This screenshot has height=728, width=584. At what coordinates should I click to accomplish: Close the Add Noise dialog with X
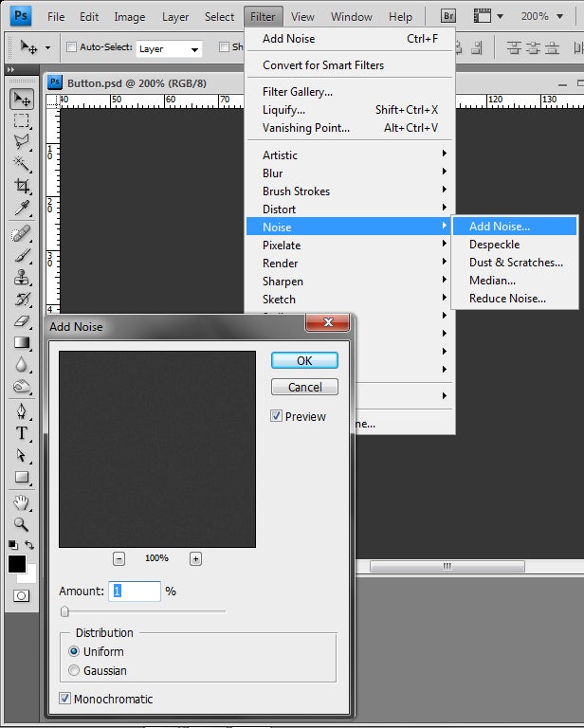(327, 322)
